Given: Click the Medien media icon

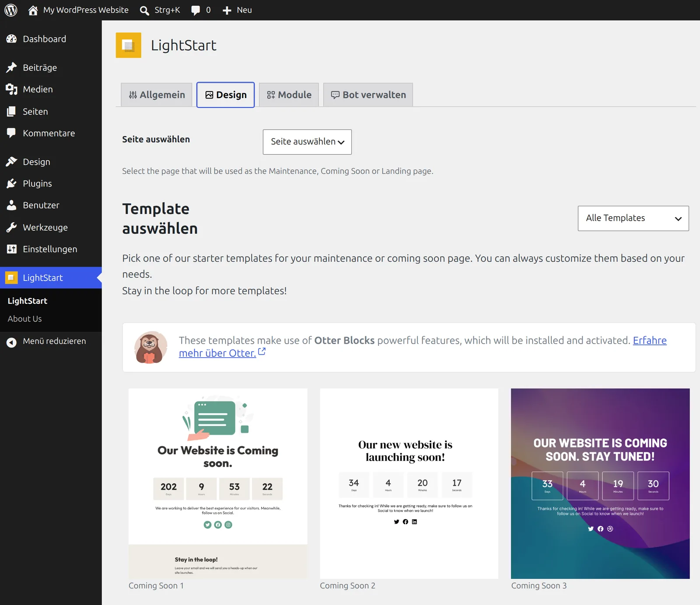Looking at the screenshot, I should 11,89.
